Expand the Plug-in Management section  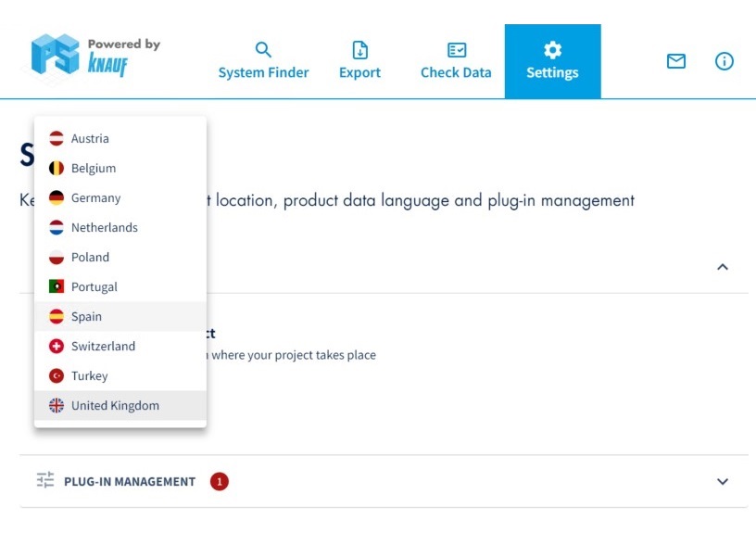(x=723, y=482)
